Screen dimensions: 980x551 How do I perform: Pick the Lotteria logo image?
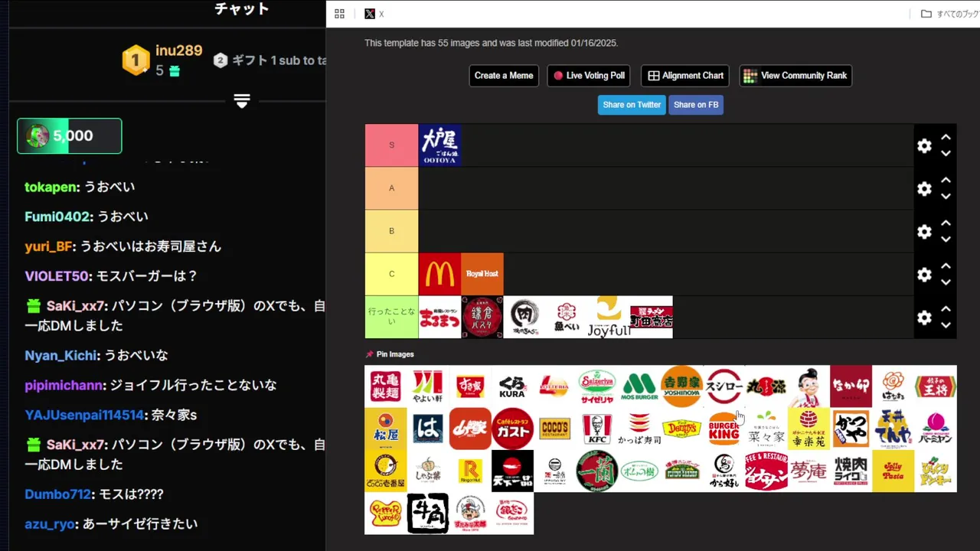(x=554, y=386)
